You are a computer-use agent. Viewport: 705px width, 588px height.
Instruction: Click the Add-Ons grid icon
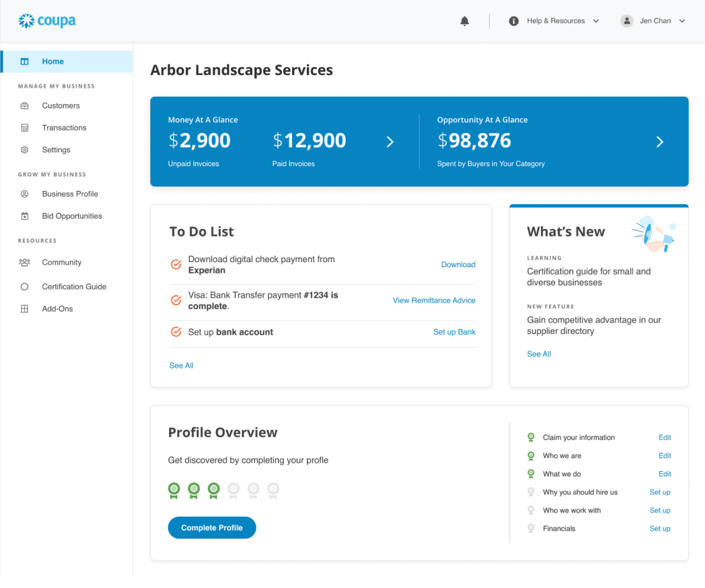tap(25, 309)
